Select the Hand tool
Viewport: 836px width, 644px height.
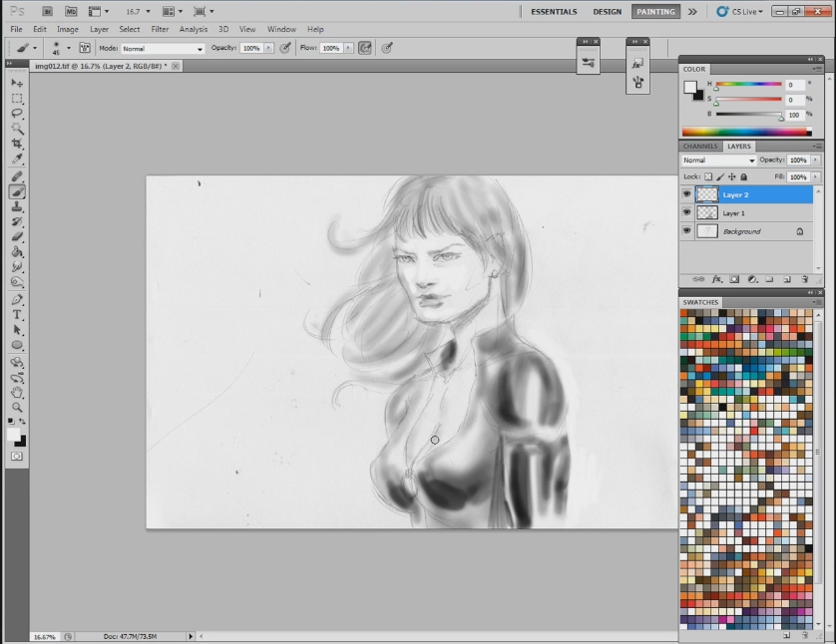(x=17, y=394)
